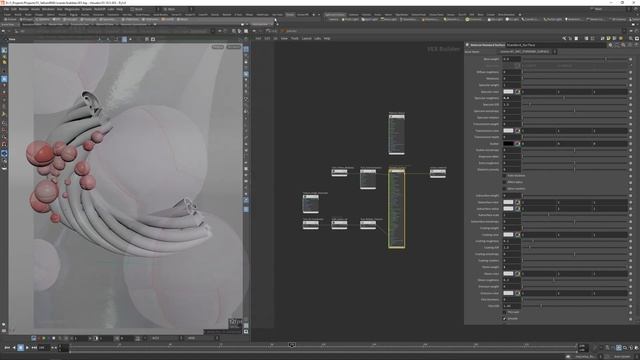Click the Specular color swatch
640x360 pixels.
tap(508, 92)
